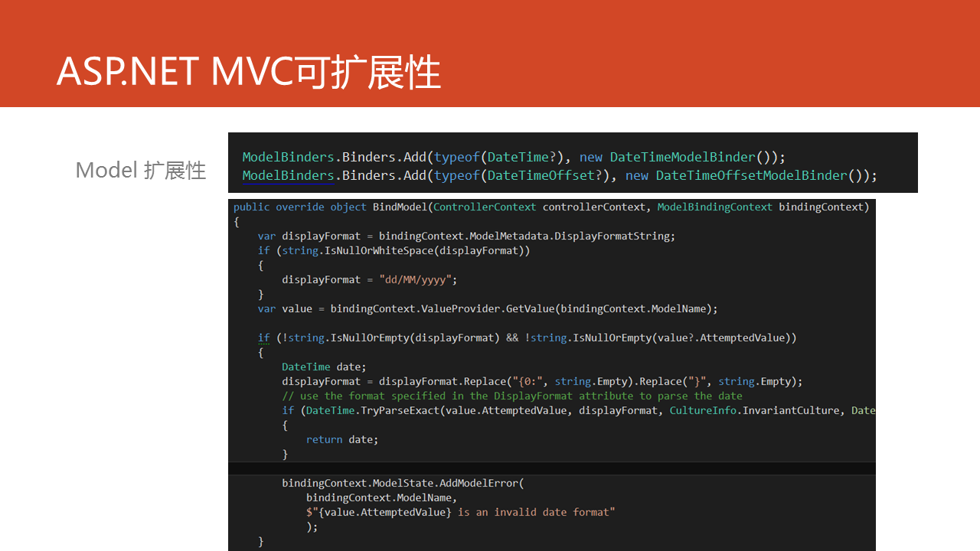The height and width of the screenshot is (551, 980).
Task: Click 'DisplayFormatString' property in code
Action: (612, 236)
